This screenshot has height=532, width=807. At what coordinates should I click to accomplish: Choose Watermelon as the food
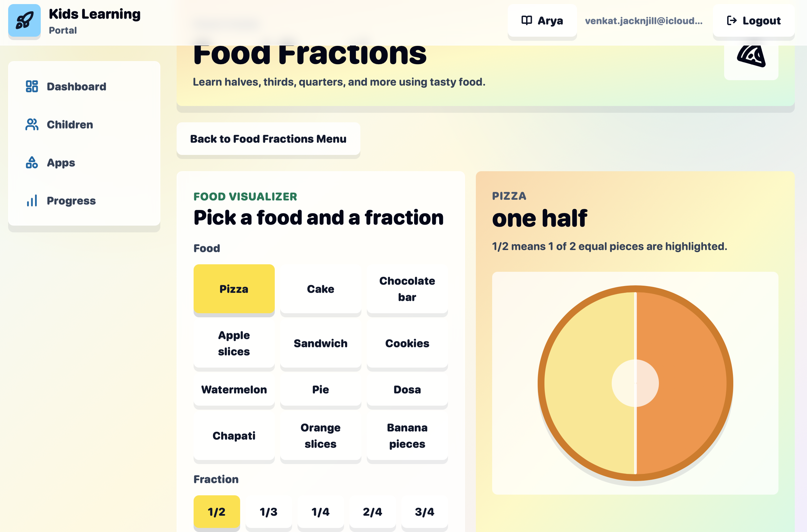pos(234,390)
